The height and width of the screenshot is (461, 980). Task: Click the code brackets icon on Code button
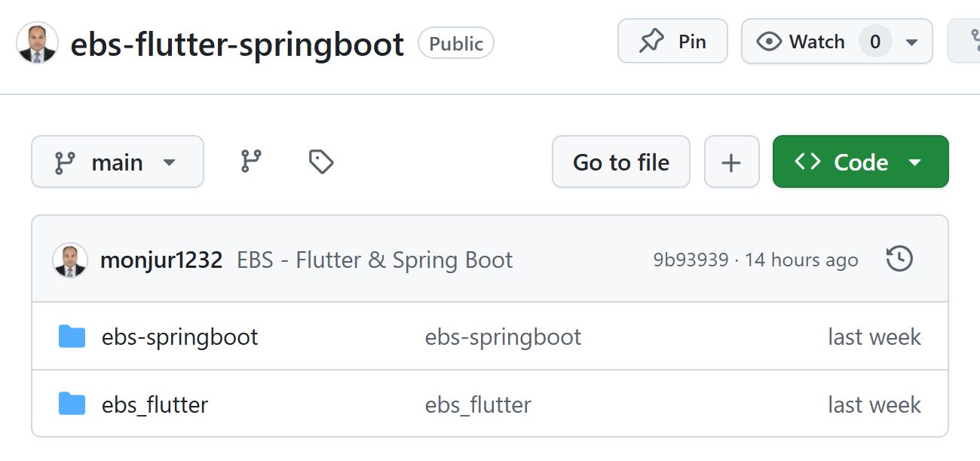(x=809, y=161)
